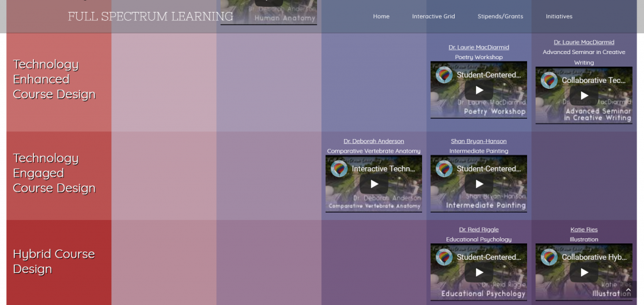
Task: Open Dr. Laurie MacDiarmid link above Advanced Seminar
Action: (584, 42)
